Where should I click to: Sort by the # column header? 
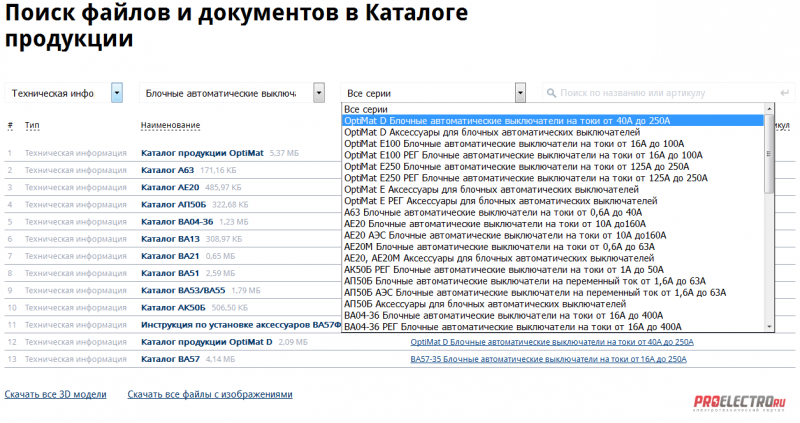10,125
